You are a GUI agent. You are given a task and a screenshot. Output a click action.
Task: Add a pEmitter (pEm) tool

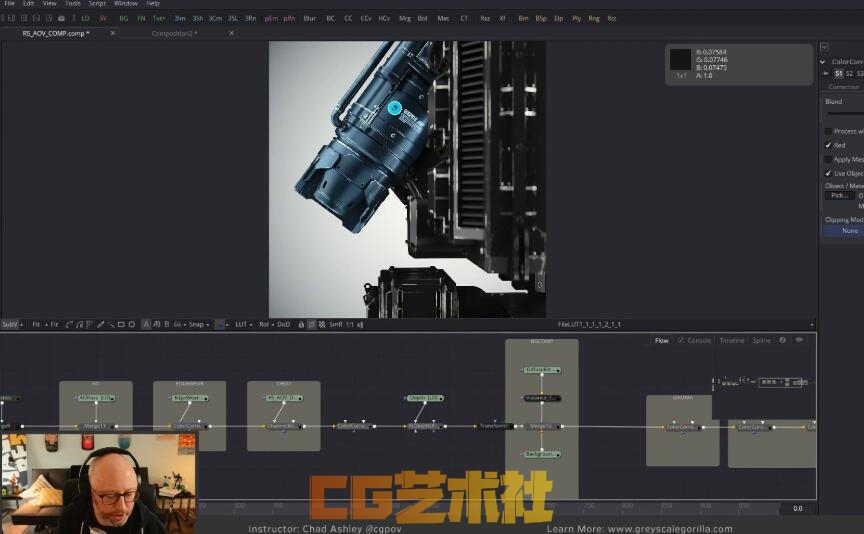click(271, 18)
